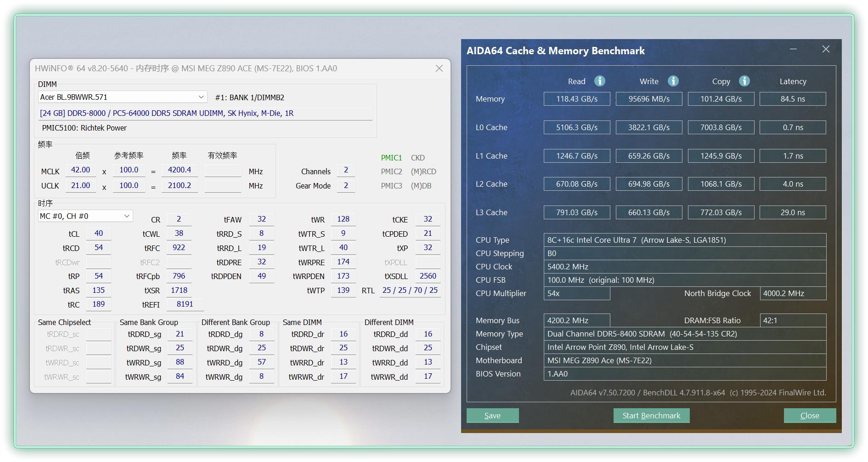
Task: Click the tRFC timing value 922
Action: click(x=179, y=248)
